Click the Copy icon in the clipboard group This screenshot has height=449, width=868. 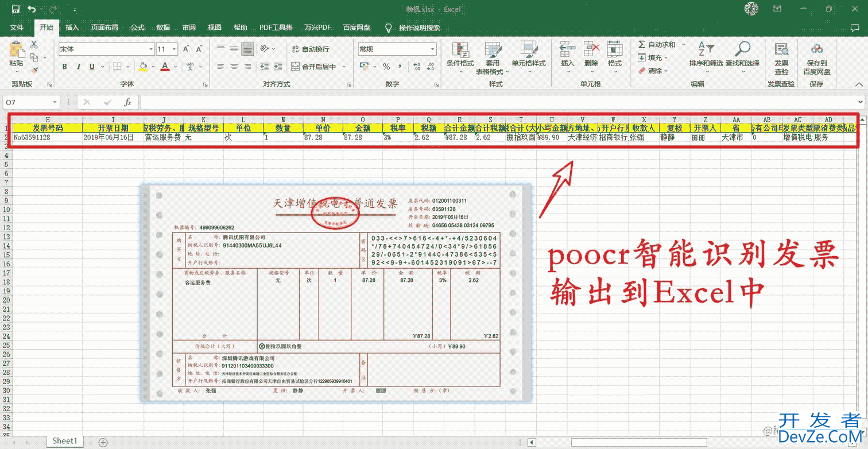[34, 57]
